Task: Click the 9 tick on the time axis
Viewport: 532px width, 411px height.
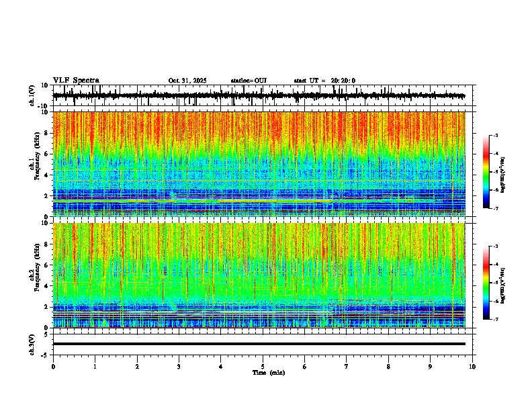Action: [x=430, y=367]
